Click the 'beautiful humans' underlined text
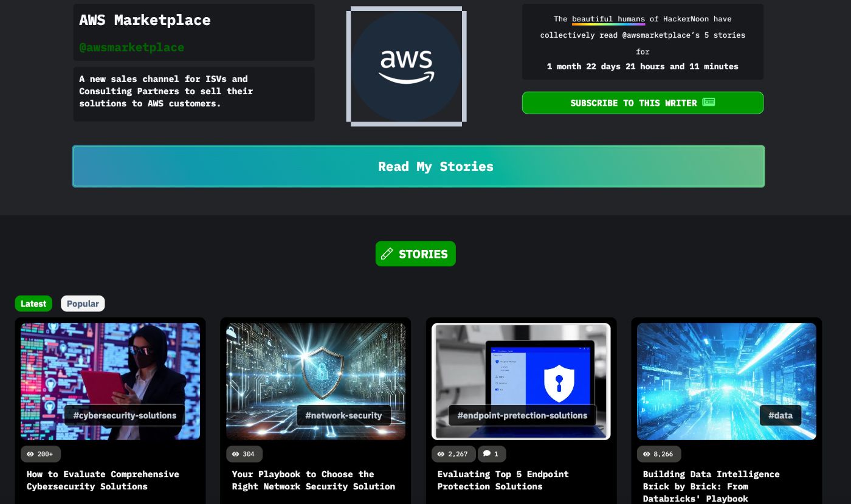 pyautogui.click(x=608, y=19)
